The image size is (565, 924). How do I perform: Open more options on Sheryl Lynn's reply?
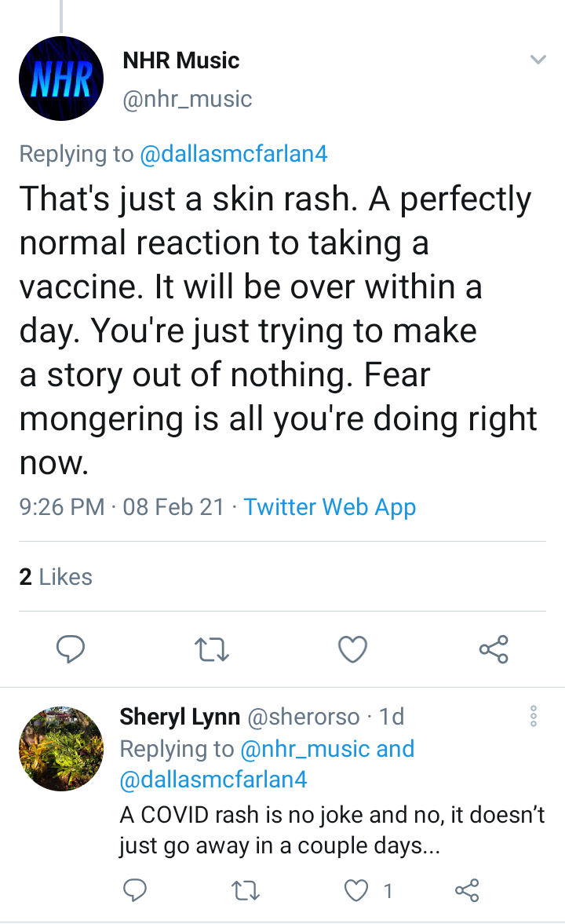coord(533,716)
